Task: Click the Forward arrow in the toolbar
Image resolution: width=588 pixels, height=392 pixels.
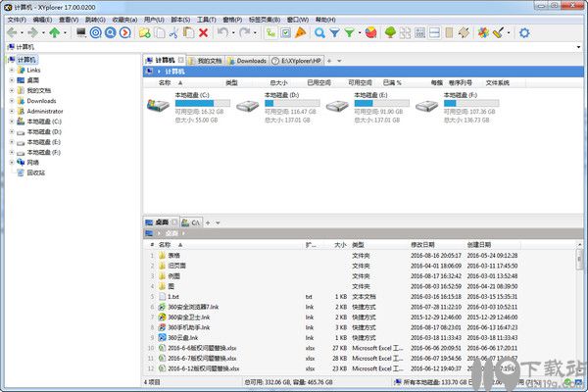Action: point(33,33)
